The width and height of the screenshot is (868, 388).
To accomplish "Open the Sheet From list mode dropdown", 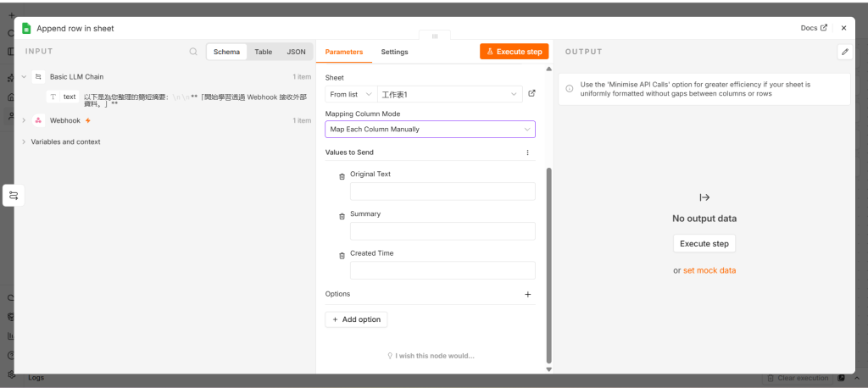I will 351,94.
